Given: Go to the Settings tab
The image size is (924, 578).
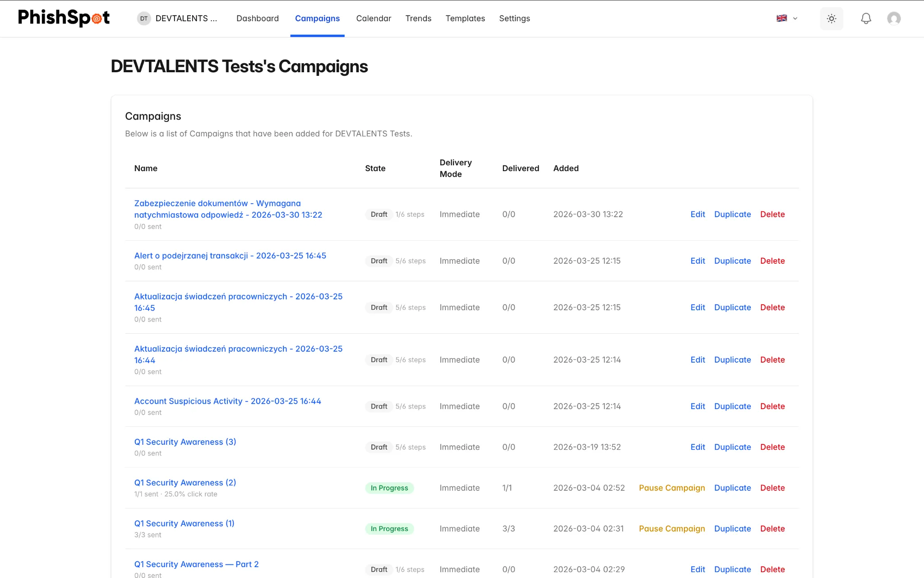Looking at the screenshot, I should (514, 19).
